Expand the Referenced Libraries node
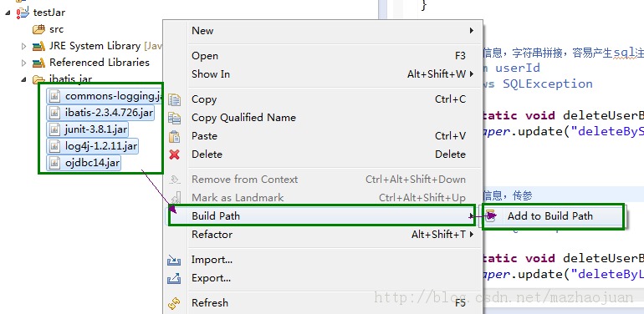 click(x=23, y=63)
